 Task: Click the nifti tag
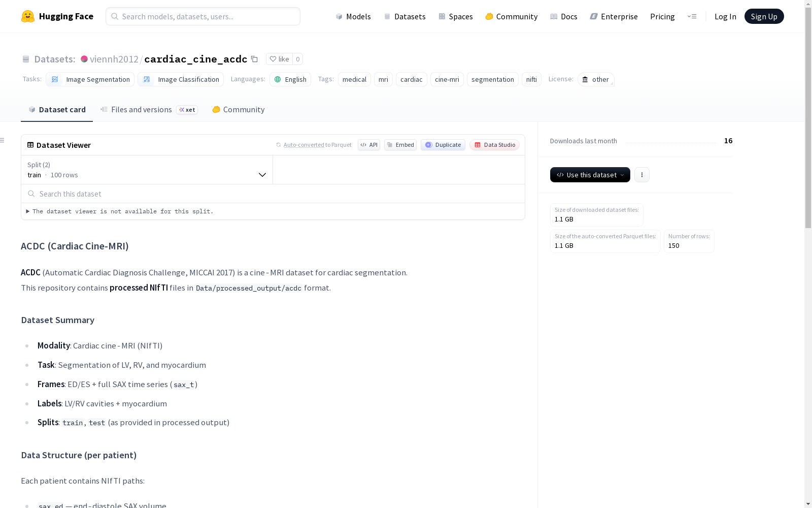click(531, 79)
